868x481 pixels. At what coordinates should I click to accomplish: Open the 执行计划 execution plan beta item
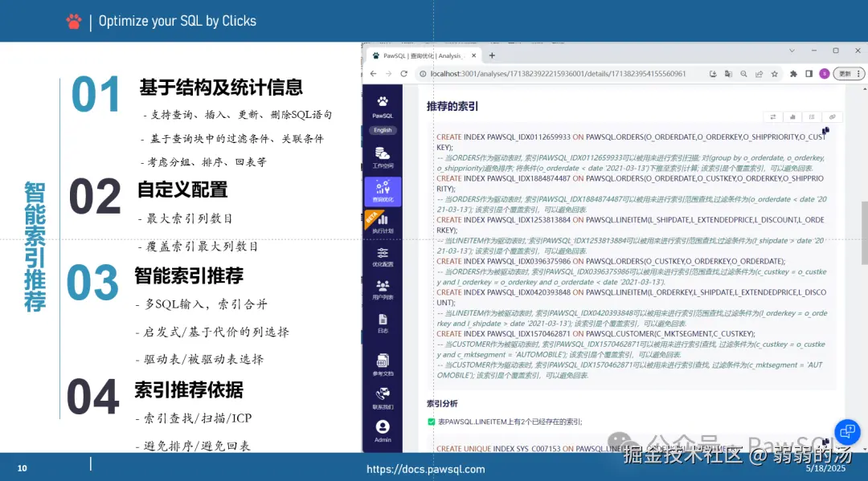(x=383, y=222)
